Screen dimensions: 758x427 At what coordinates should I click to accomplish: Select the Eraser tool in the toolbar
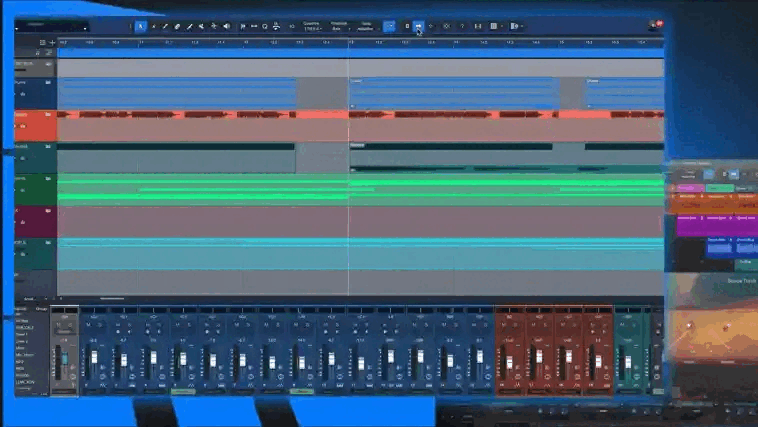[x=177, y=26]
